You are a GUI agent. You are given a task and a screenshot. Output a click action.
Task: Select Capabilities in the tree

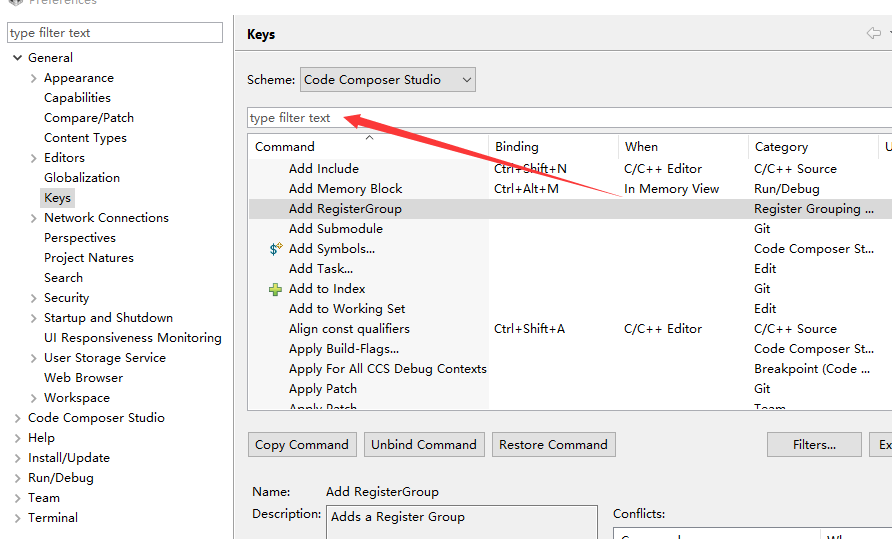point(77,98)
